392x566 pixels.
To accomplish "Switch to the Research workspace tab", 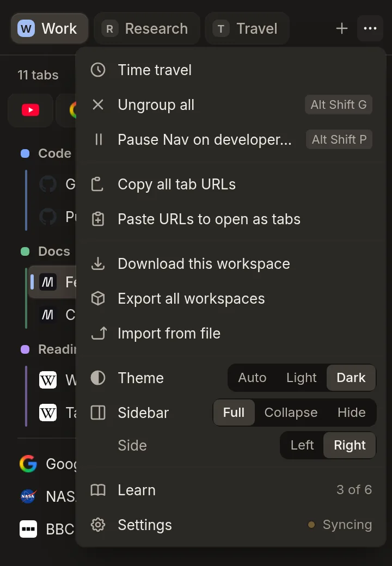I will [x=146, y=28].
